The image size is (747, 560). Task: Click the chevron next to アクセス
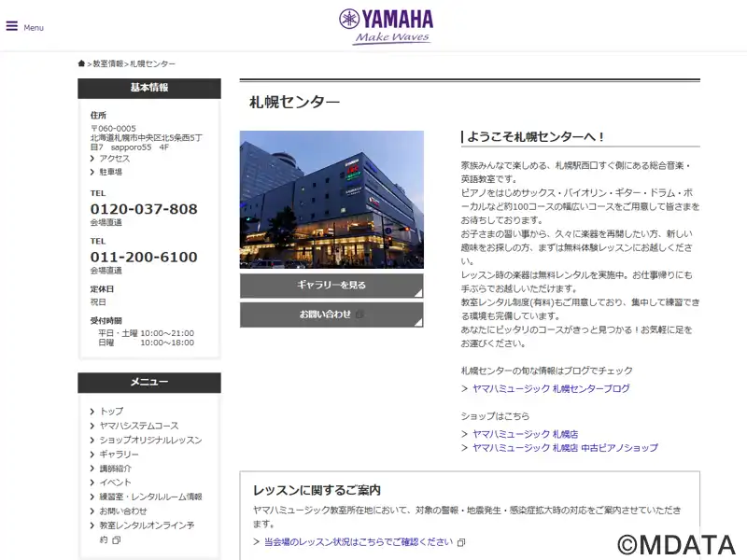[92, 159]
